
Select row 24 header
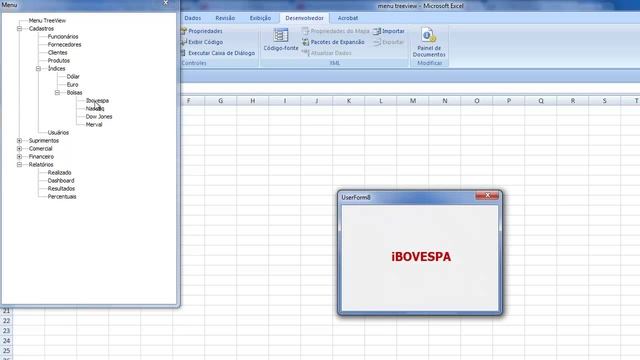click(7, 341)
